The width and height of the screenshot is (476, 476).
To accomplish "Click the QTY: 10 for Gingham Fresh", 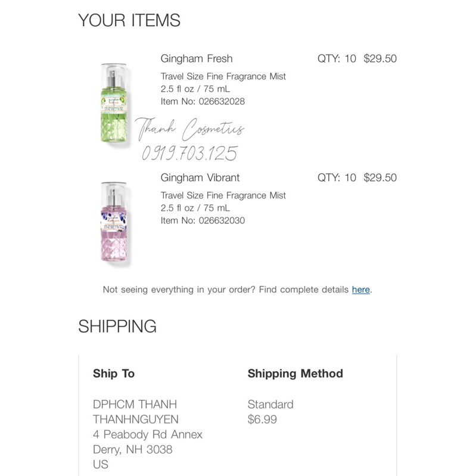I will [x=337, y=58].
